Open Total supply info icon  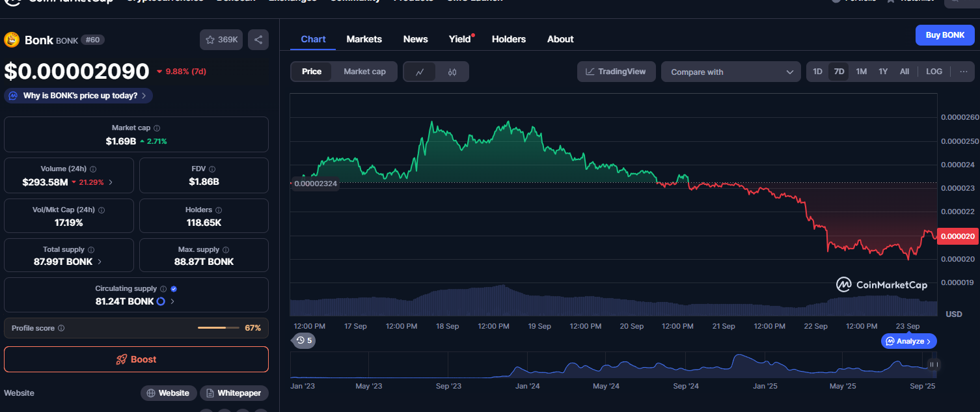tap(90, 250)
